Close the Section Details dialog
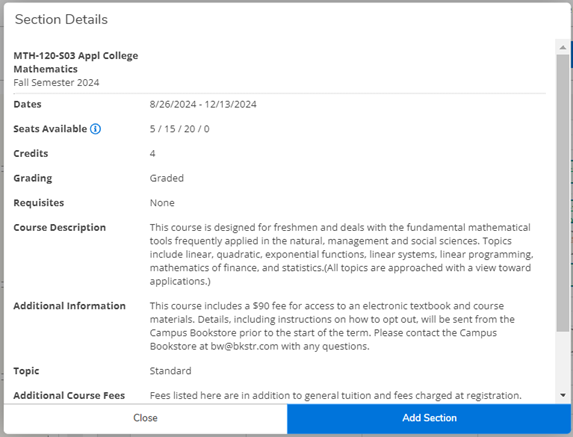Image resolution: width=573 pixels, height=437 pixels. [145, 418]
